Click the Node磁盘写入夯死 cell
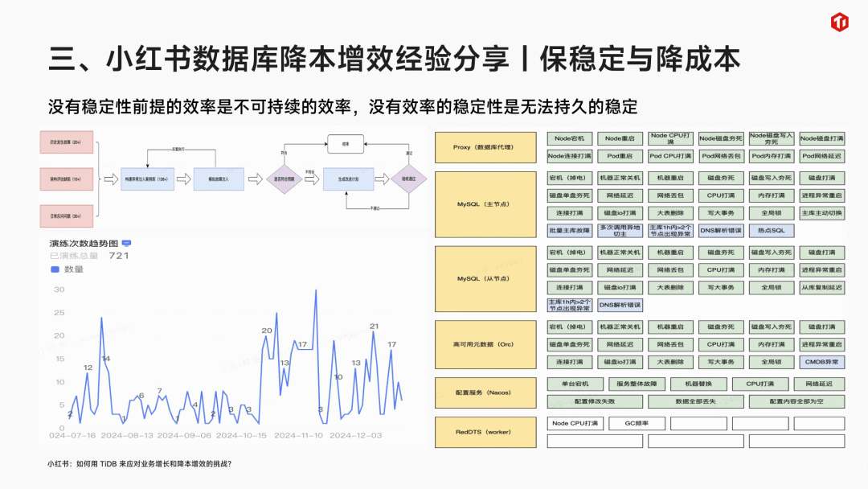Viewport: 868px width, 489px height. pos(771,138)
